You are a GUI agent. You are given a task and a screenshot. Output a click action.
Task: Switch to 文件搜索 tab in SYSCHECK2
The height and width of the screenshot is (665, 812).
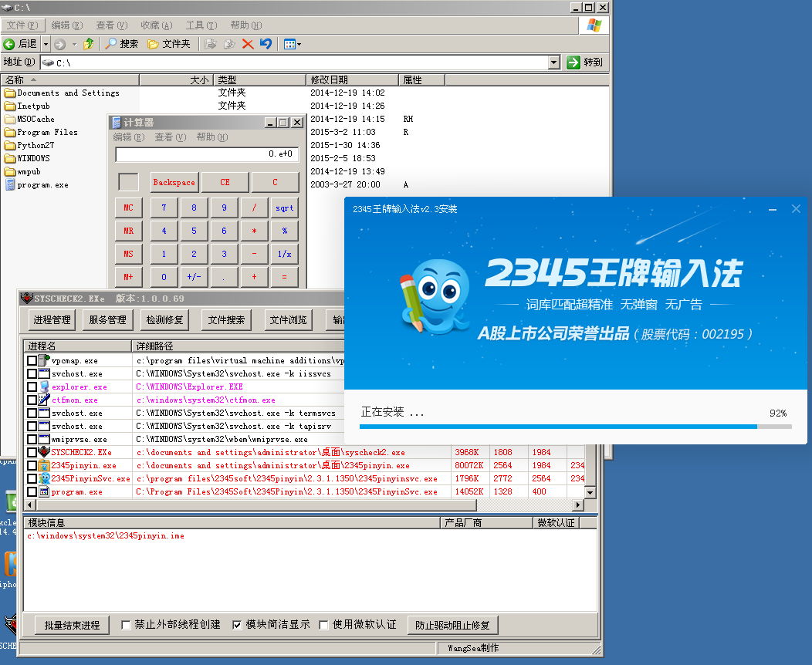point(226,320)
